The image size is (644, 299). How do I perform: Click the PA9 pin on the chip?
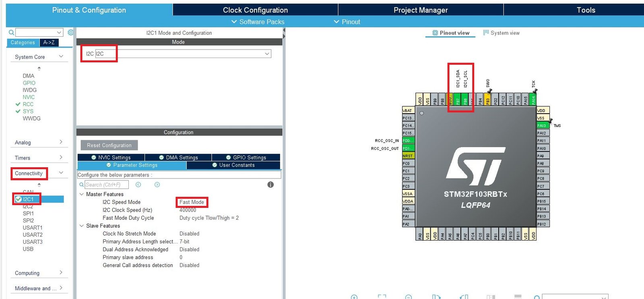(543, 156)
